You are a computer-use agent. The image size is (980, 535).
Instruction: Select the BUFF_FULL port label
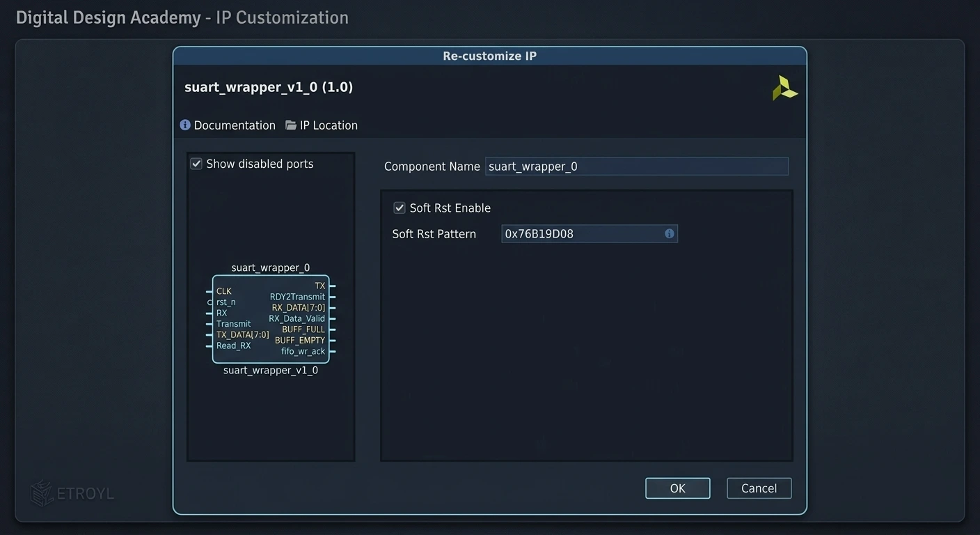point(303,329)
